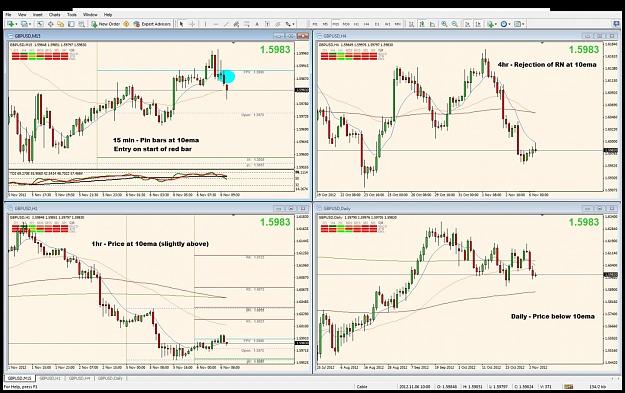Screen dimensions: 625x393
Task: Zoom in on the chart
Action: coord(444,24)
